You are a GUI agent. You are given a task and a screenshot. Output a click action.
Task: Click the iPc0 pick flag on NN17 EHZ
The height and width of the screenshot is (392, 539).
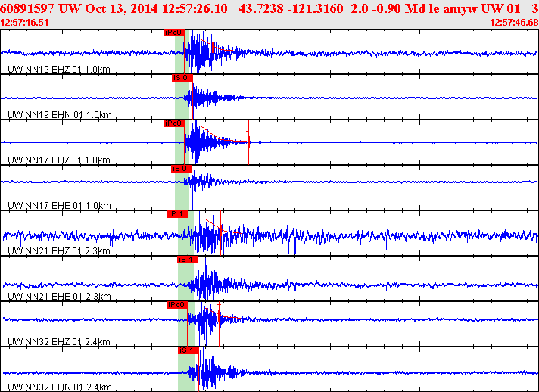coord(174,123)
